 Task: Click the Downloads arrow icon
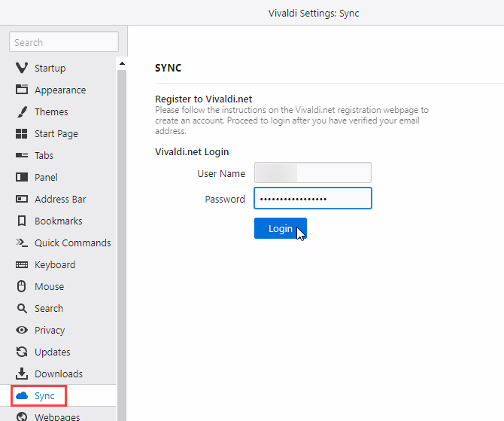tap(22, 374)
